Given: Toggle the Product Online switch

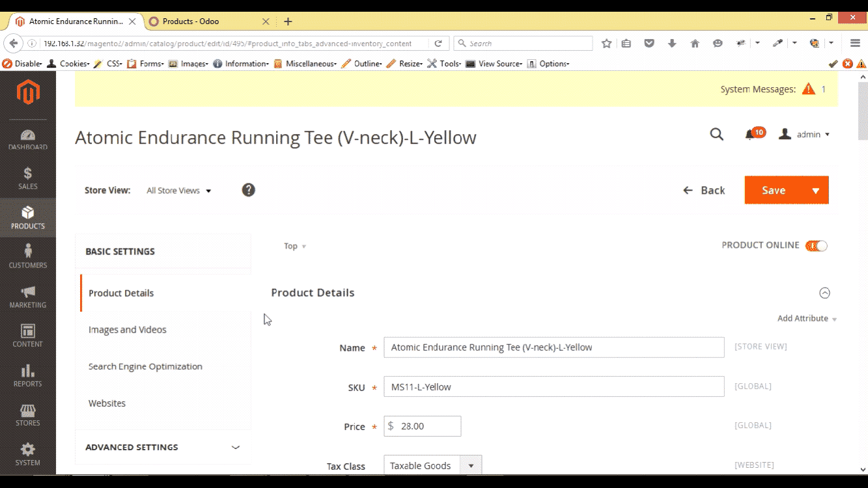Looking at the screenshot, I should 816,246.
